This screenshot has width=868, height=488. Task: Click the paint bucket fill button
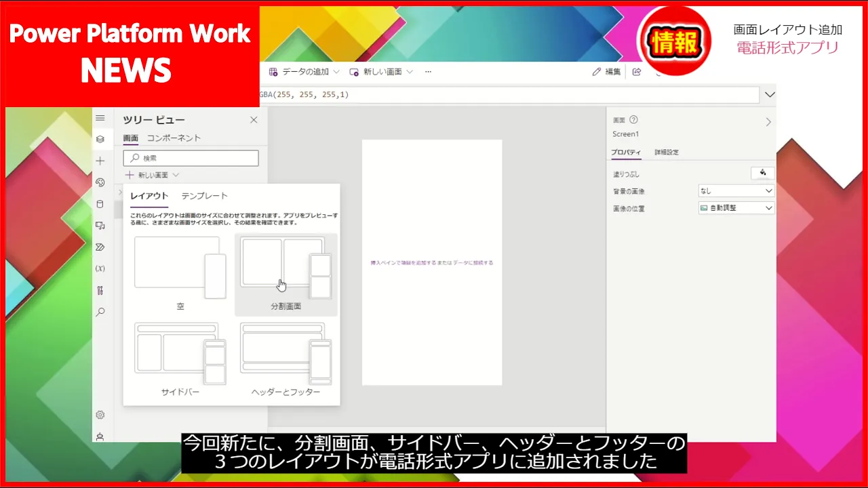coord(763,173)
